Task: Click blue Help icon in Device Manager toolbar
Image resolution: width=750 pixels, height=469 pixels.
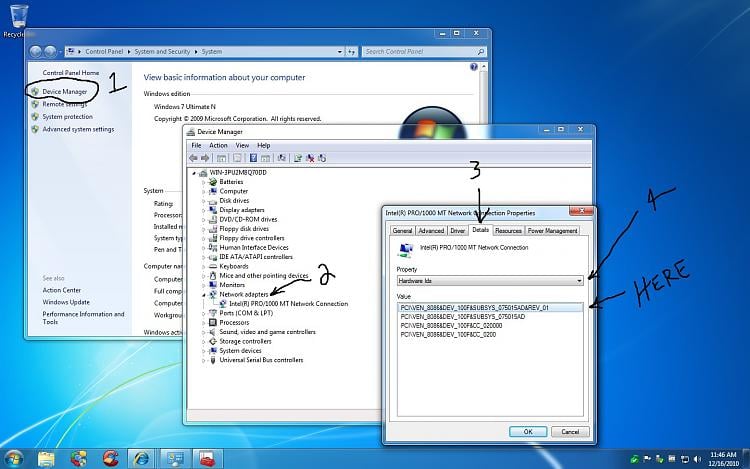Action: tap(253, 158)
